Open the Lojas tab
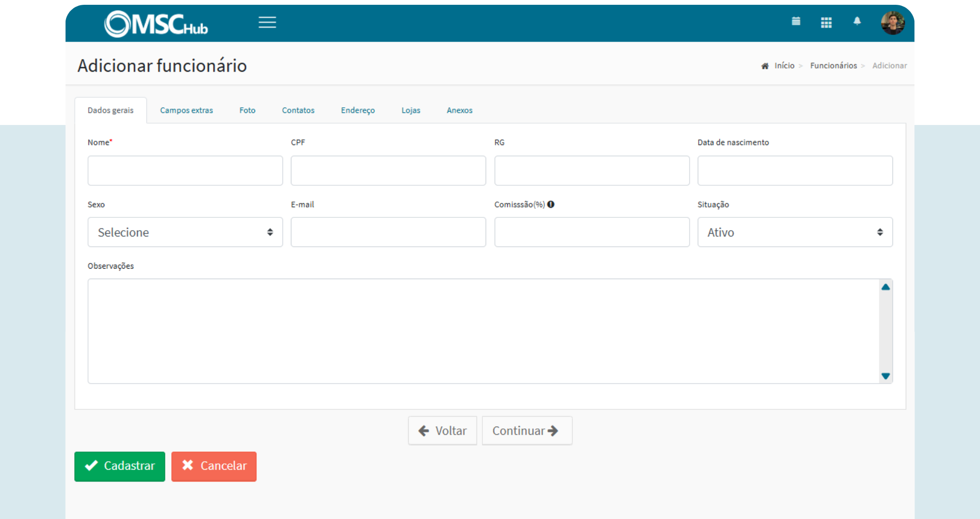The height and width of the screenshot is (519, 980). pos(411,110)
